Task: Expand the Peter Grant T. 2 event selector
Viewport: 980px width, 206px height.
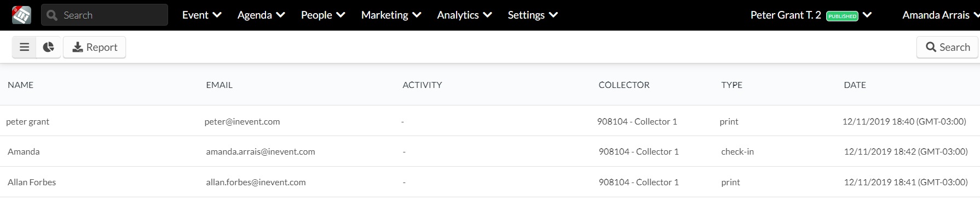Action: coord(811,15)
